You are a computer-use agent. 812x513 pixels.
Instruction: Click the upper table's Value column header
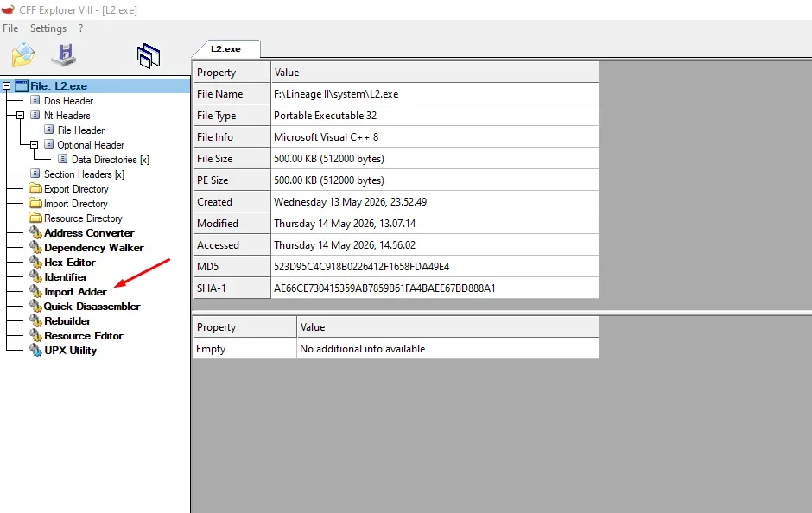(435, 72)
